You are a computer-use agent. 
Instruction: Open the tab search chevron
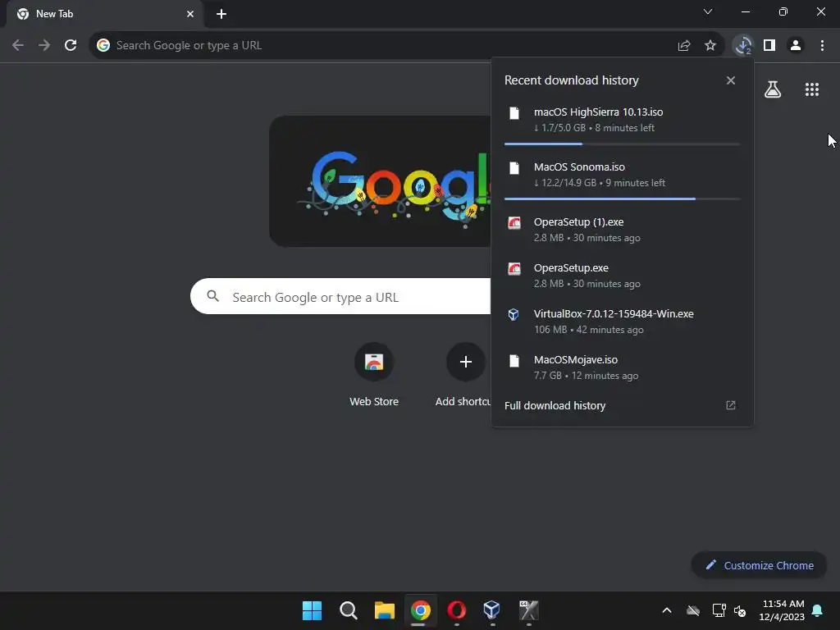708,11
